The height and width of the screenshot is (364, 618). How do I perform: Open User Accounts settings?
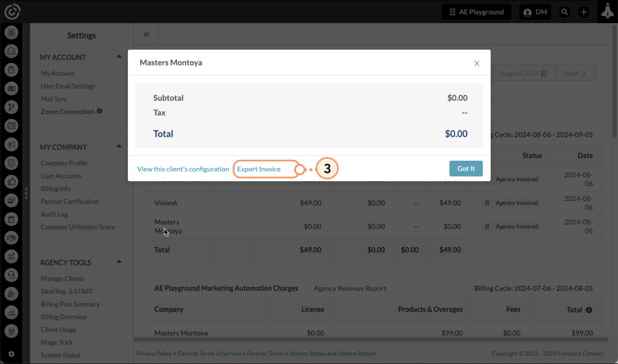click(61, 176)
